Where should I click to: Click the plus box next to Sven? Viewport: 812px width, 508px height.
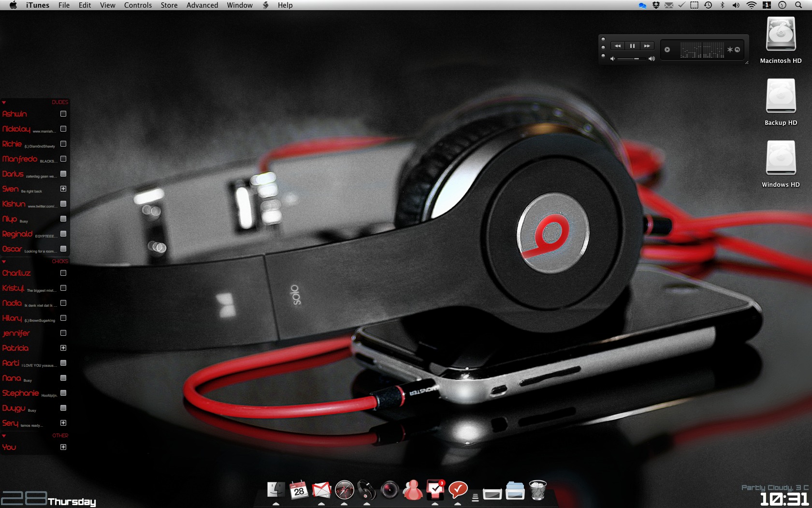tap(63, 189)
